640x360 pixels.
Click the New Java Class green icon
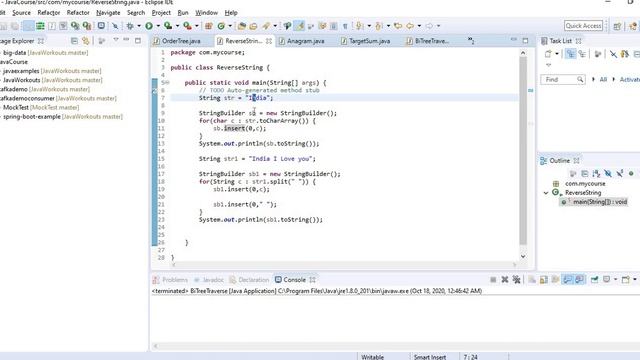(x=221, y=26)
